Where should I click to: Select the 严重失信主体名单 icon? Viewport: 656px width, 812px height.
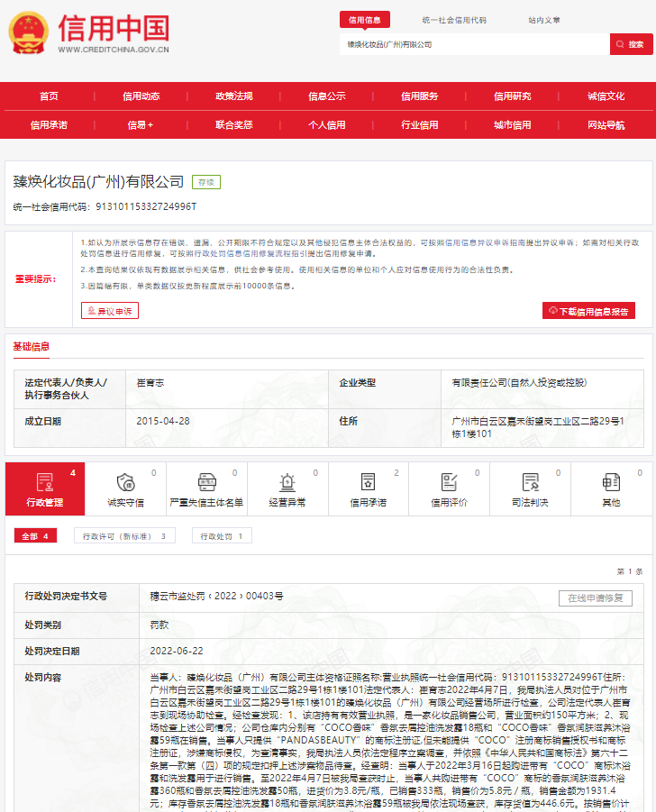tap(207, 482)
